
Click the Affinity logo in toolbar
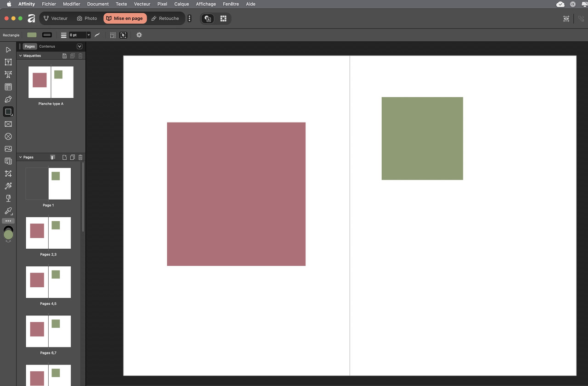[x=31, y=18]
